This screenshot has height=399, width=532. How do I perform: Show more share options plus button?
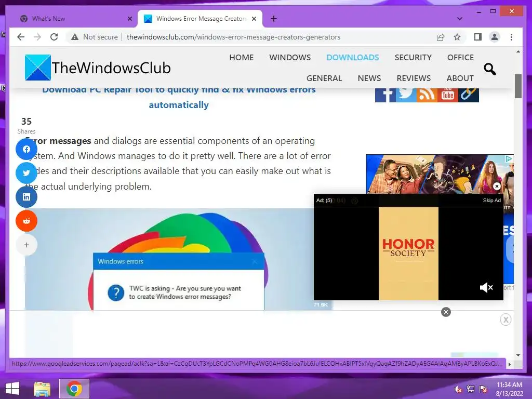click(x=26, y=245)
